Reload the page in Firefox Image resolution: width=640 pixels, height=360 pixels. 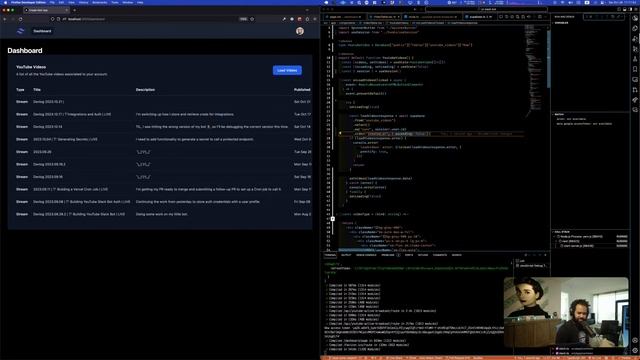click(20, 19)
